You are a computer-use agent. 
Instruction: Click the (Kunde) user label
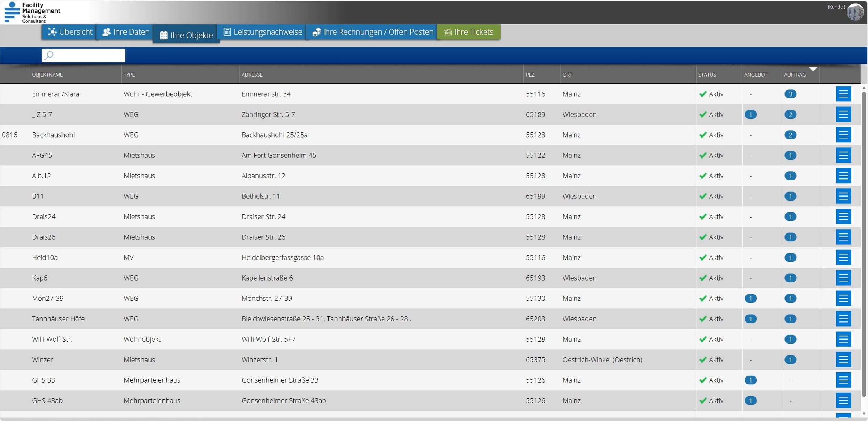click(x=836, y=7)
